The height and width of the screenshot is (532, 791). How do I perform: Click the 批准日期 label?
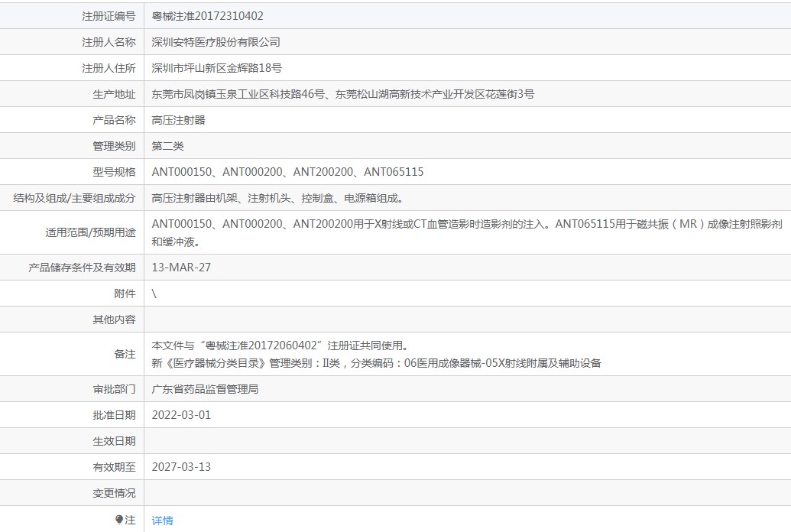point(114,415)
